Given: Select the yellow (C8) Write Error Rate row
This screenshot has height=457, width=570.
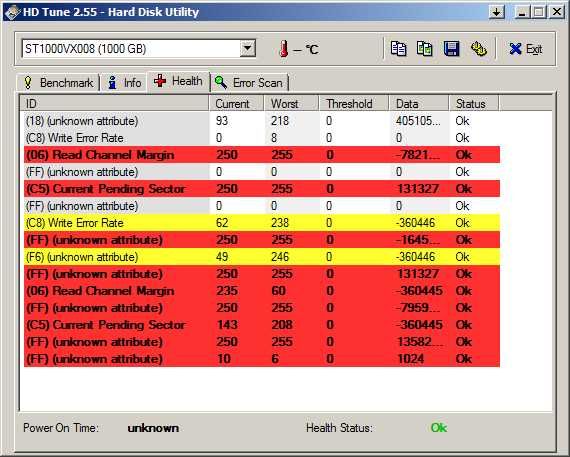Looking at the screenshot, I should (262, 223).
